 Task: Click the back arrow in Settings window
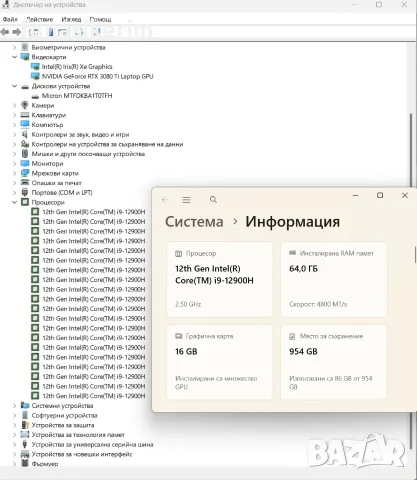[x=164, y=200]
